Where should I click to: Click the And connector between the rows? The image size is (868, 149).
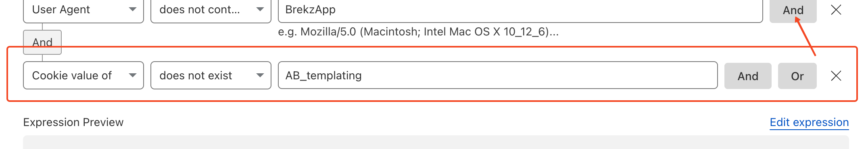point(42,42)
